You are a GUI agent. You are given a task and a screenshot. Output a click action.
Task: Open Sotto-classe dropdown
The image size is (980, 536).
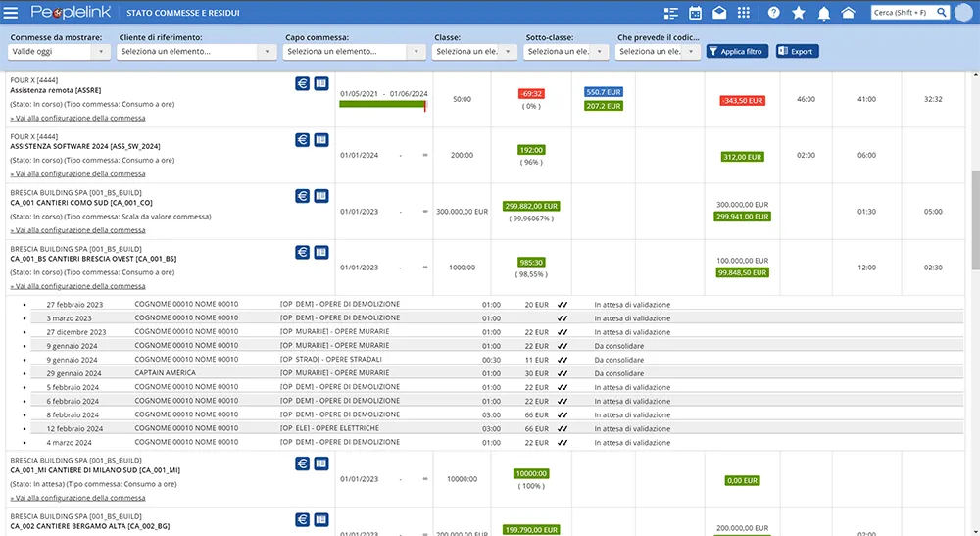coord(565,52)
